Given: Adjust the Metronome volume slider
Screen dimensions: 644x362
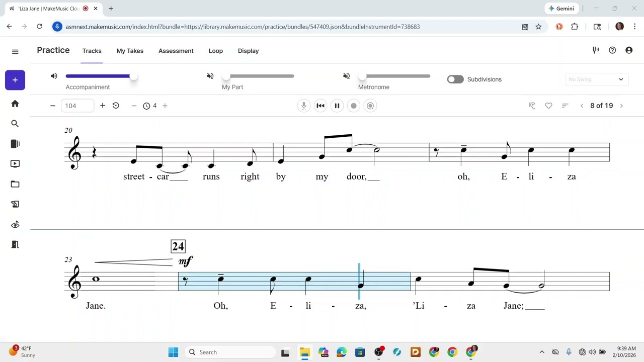Looking at the screenshot, I should pos(394,76).
